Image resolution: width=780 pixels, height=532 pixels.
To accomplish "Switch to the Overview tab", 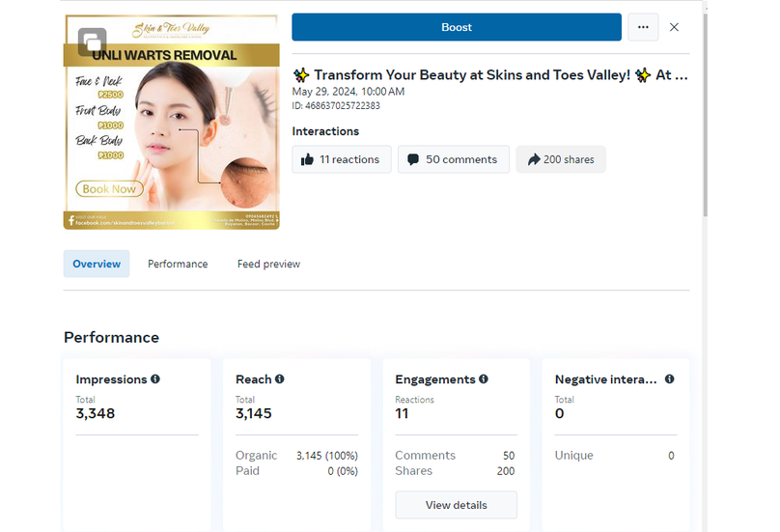I will click(97, 264).
